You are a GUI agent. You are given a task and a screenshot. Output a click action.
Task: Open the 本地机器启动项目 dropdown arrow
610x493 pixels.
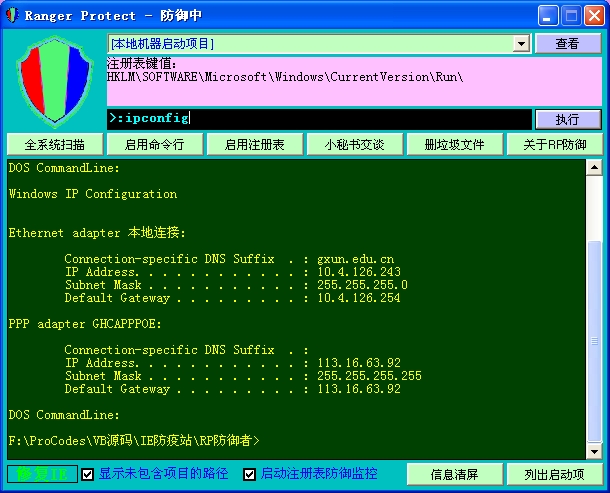coord(522,44)
